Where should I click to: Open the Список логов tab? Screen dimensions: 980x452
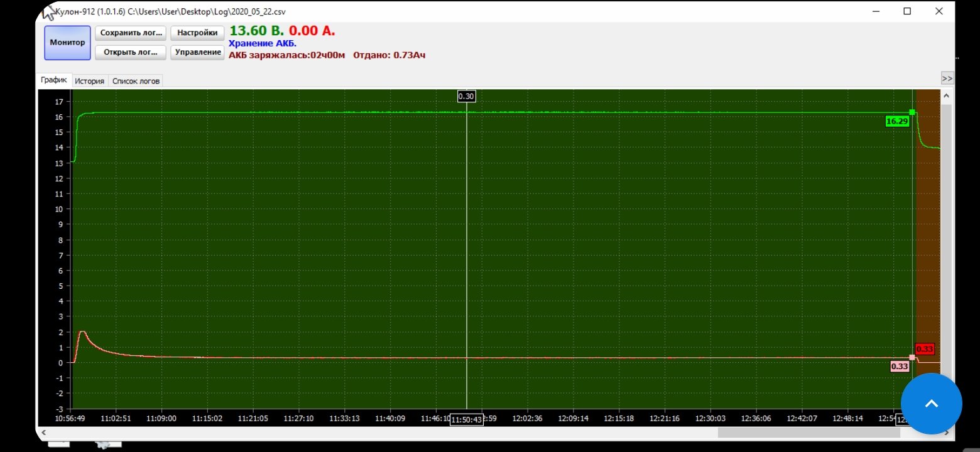136,81
